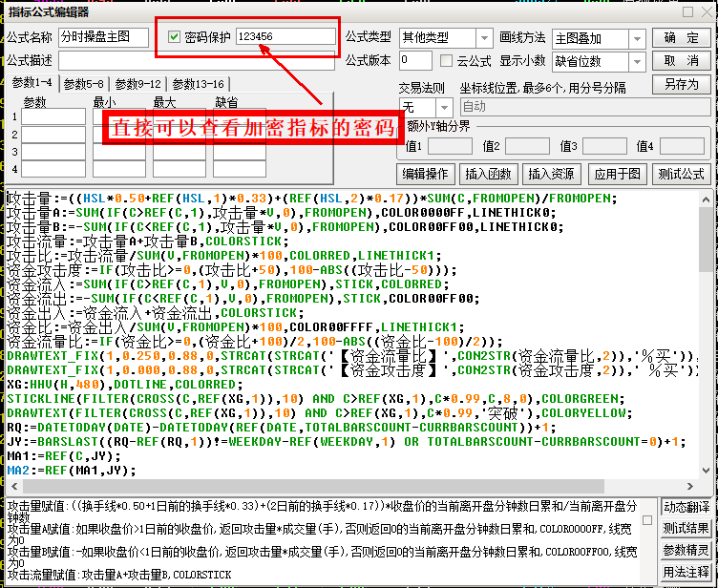The height and width of the screenshot is (588, 718).
Task: Click the 值2 input field
Action: [527, 146]
